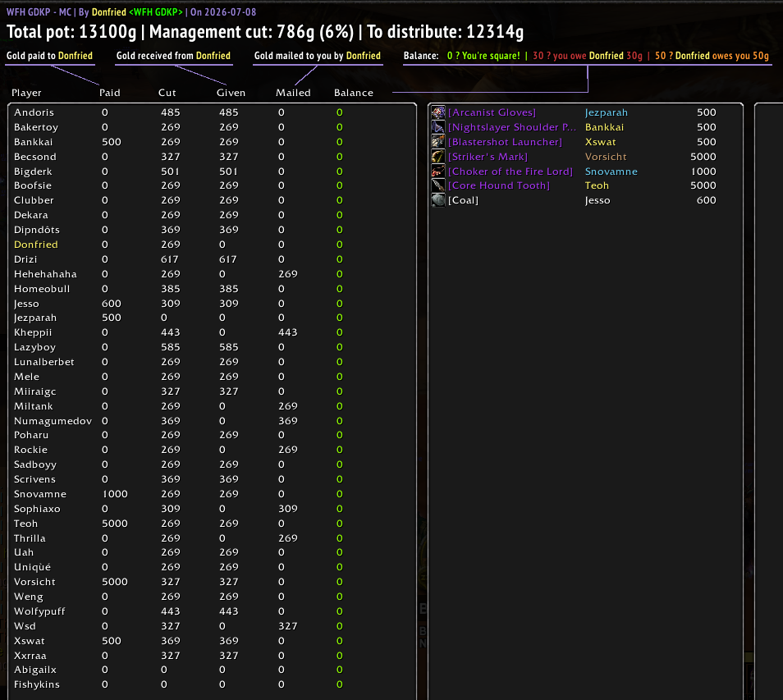783x700 pixels.
Task: Select the Numagumedov player name
Action: 53,421
